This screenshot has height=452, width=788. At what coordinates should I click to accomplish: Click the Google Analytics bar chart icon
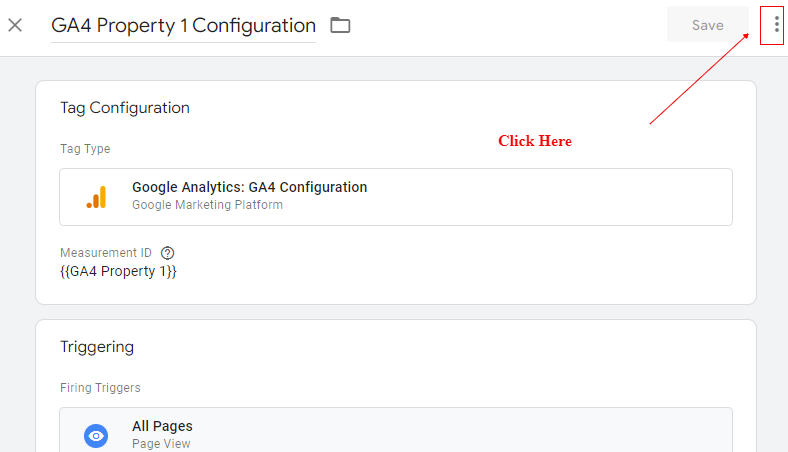[96, 197]
